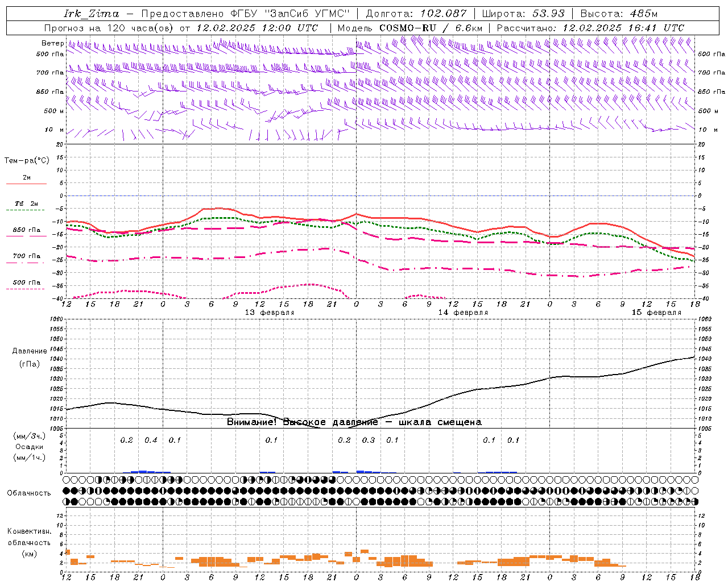This screenshot has width=728, height=582.
Task: Click the "(мм/3ч.)" precipitation unit label
Action: tap(30, 436)
